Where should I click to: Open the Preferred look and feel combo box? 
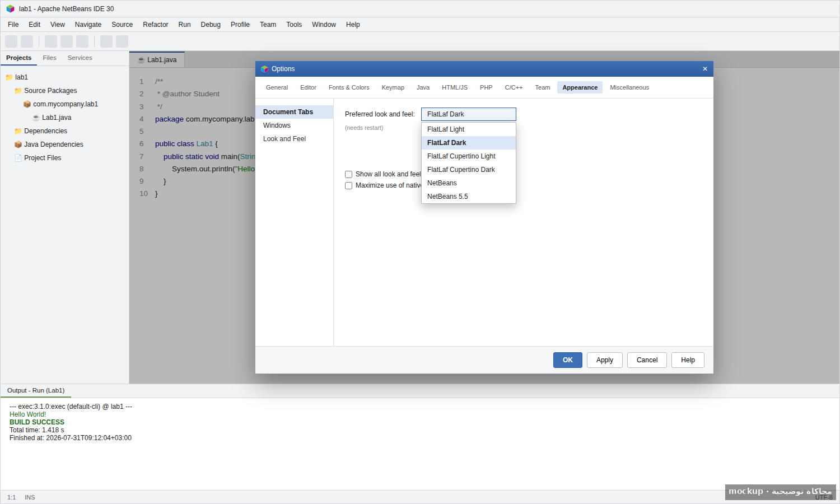point(469,114)
